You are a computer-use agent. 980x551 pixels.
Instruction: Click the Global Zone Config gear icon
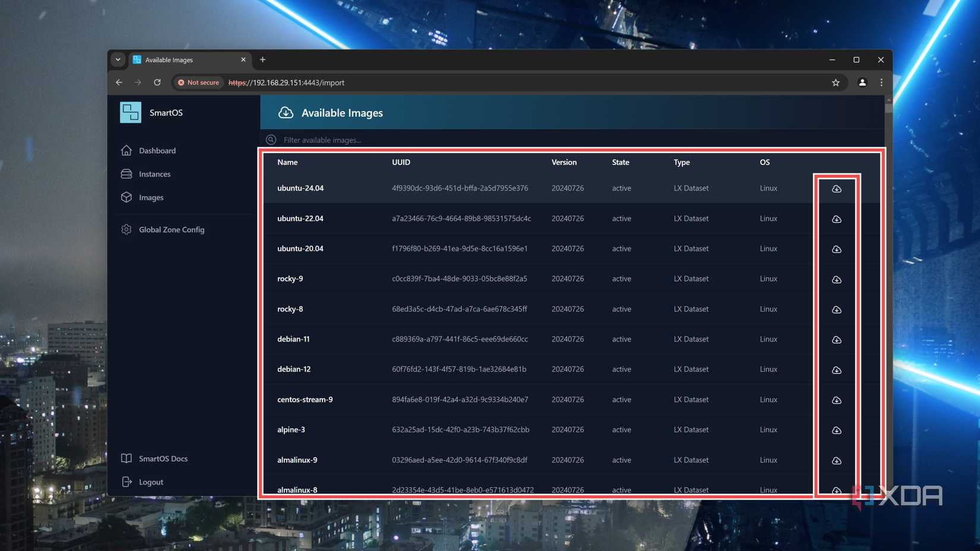(x=127, y=229)
